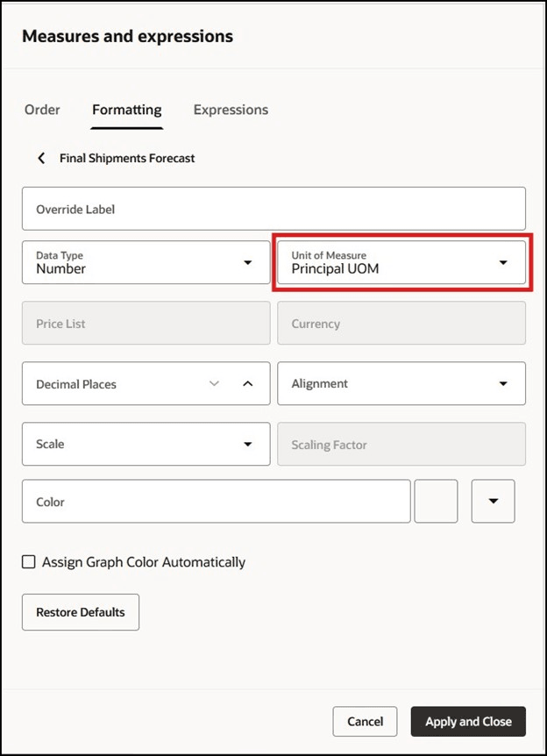Click the Unit of Measure dropdown arrow

tap(503, 261)
